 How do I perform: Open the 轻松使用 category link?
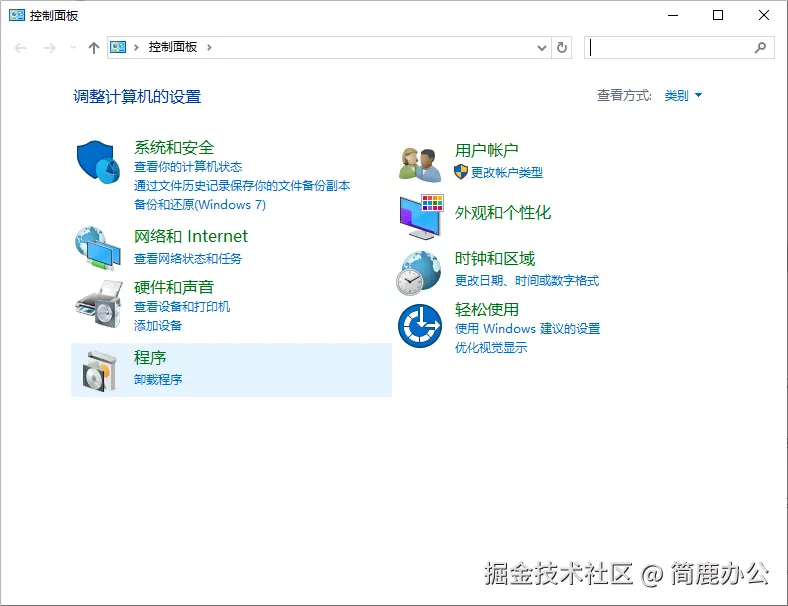coord(486,309)
